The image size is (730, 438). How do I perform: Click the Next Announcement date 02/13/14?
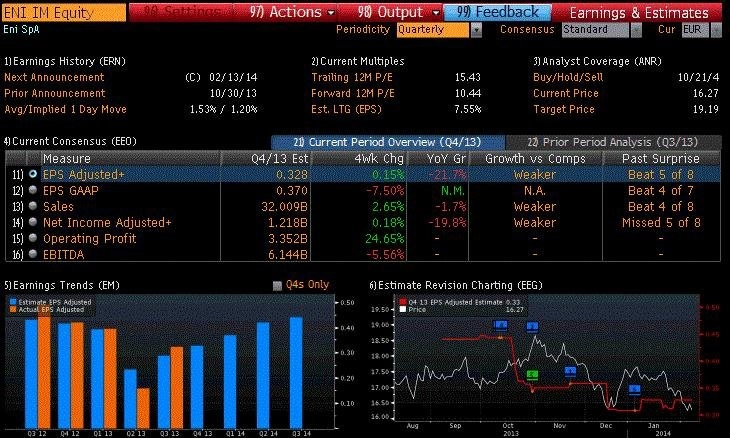pyautogui.click(x=233, y=77)
